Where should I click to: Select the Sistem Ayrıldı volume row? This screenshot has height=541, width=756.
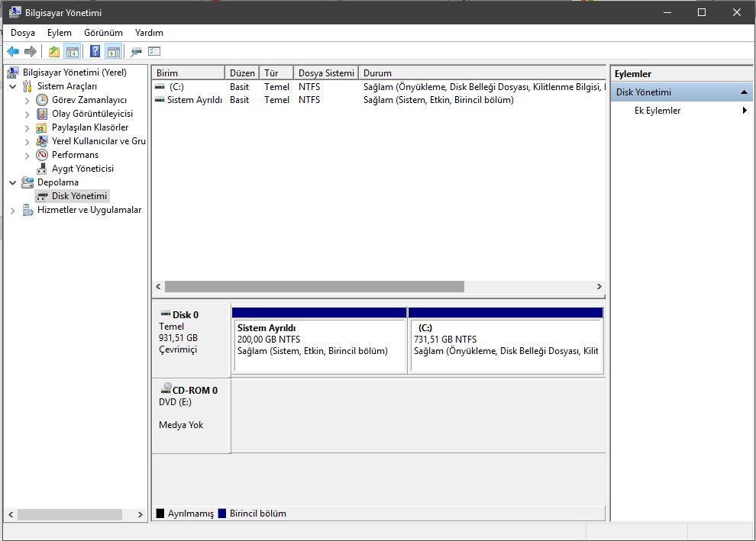point(379,100)
